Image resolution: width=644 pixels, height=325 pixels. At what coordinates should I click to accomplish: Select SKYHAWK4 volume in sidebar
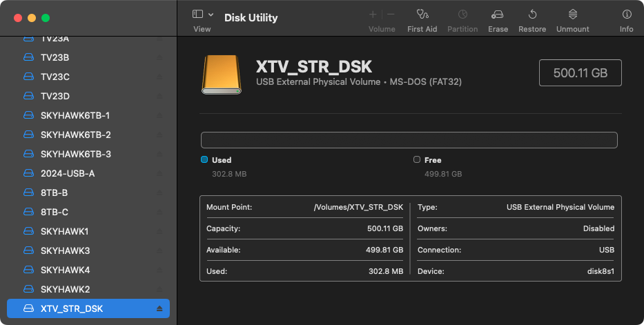tap(88, 270)
